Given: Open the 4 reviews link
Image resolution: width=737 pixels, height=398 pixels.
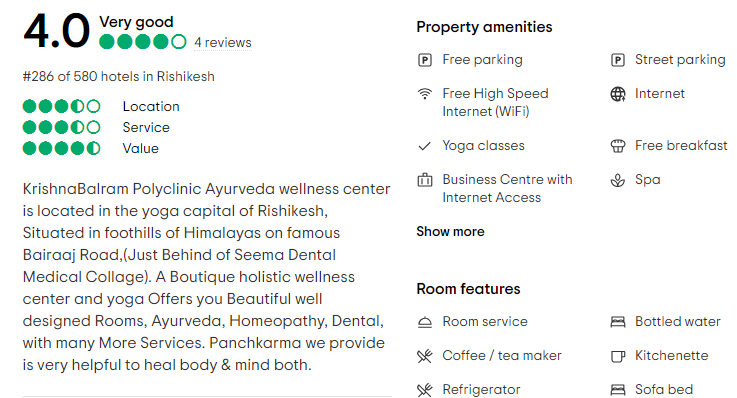Looking at the screenshot, I should pyautogui.click(x=223, y=42).
